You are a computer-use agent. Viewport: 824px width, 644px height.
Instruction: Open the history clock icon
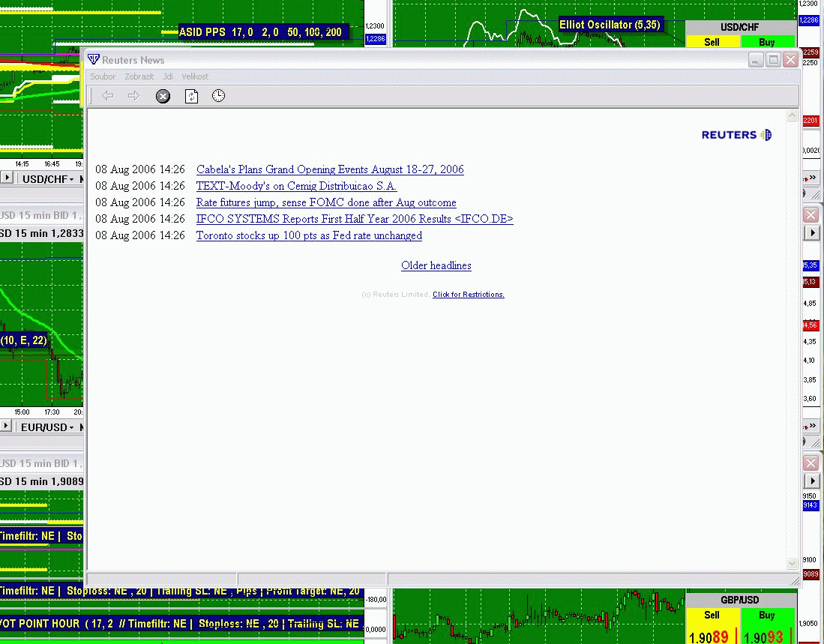tap(219, 96)
